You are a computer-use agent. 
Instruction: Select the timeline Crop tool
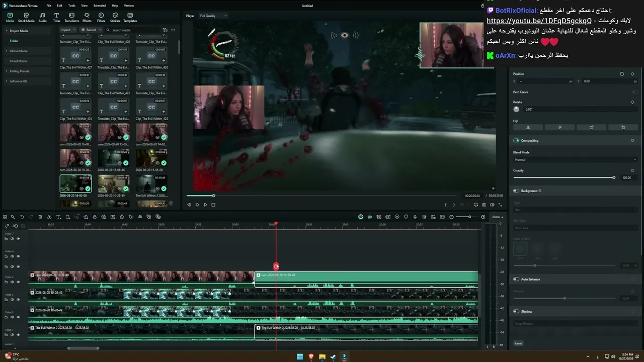point(67,217)
